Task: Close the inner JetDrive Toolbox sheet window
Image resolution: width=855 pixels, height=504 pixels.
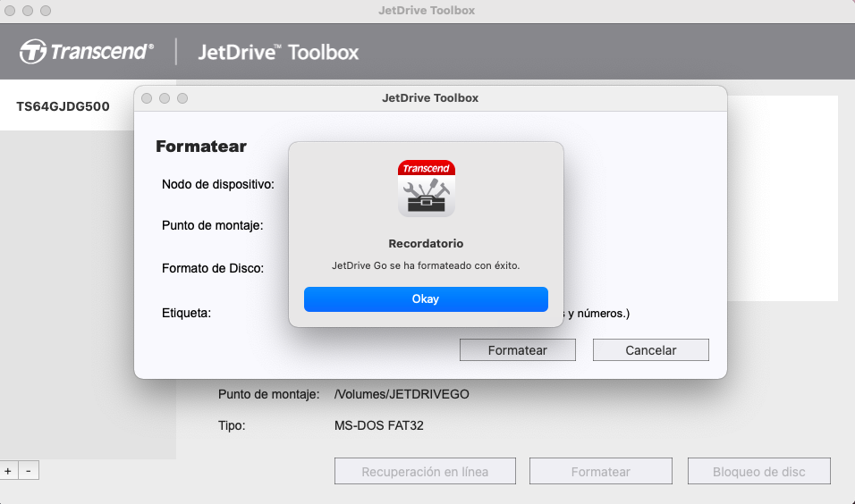Action: pos(147,98)
